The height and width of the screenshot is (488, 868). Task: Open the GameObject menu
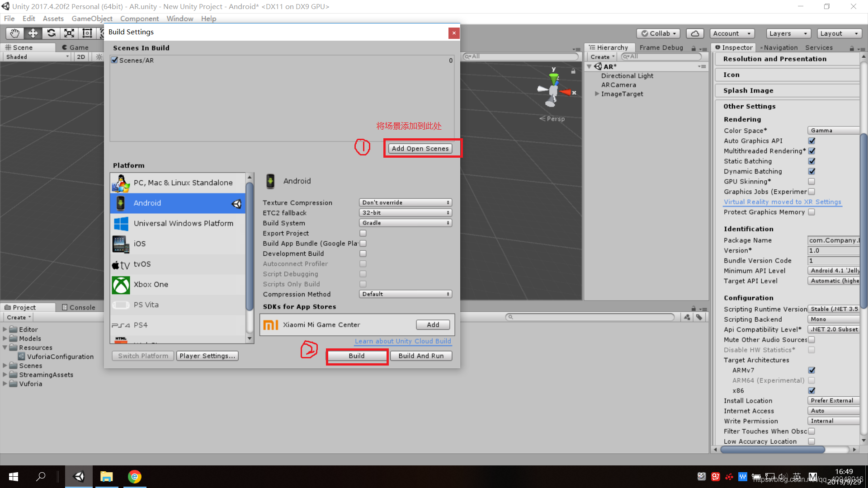click(92, 19)
